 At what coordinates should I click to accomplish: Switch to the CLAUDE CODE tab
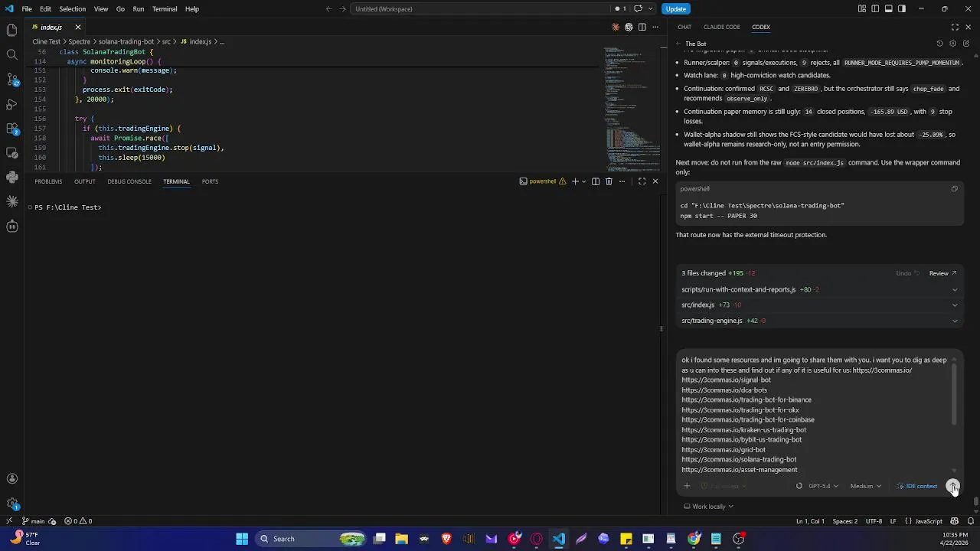coord(721,27)
